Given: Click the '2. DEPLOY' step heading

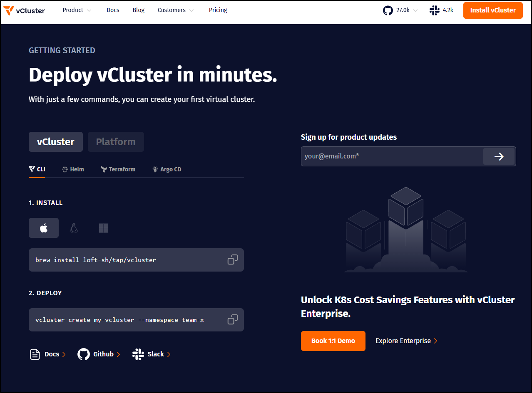Looking at the screenshot, I should tap(45, 293).
